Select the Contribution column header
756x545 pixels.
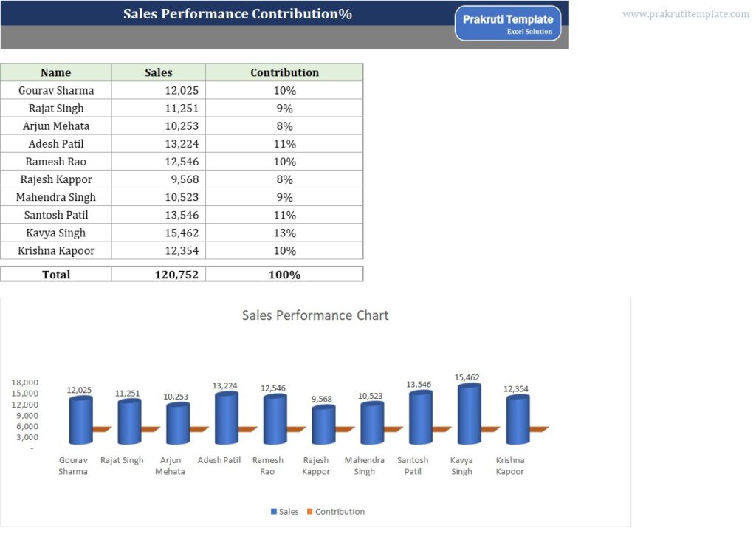(284, 72)
